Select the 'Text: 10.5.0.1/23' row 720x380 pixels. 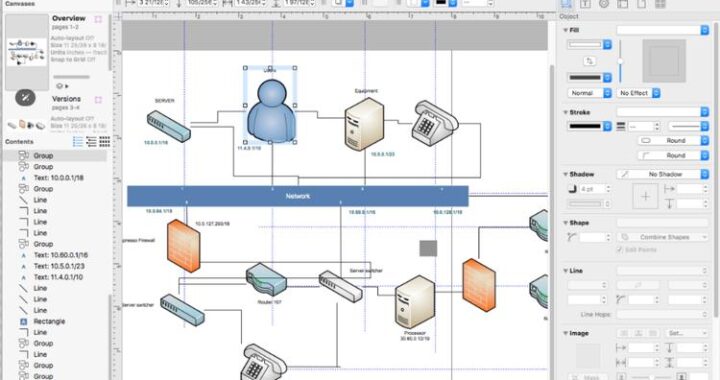[x=56, y=266]
